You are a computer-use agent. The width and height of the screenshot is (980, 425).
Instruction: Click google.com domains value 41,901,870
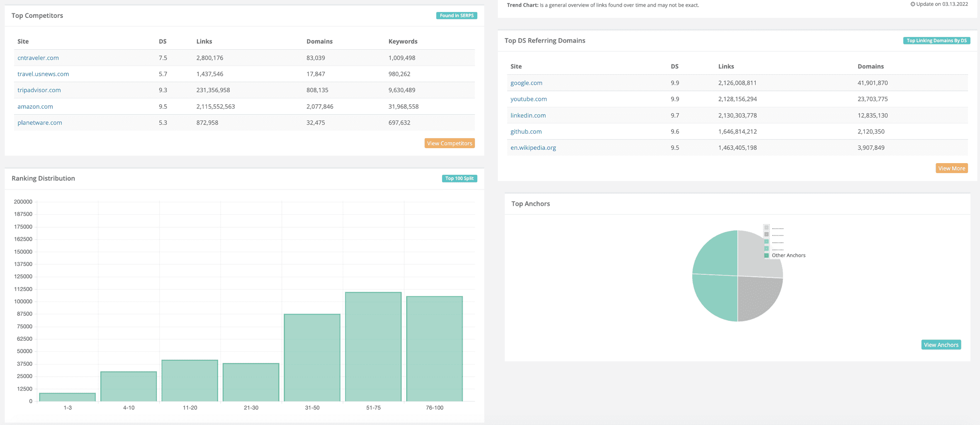pyautogui.click(x=873, y=83)
